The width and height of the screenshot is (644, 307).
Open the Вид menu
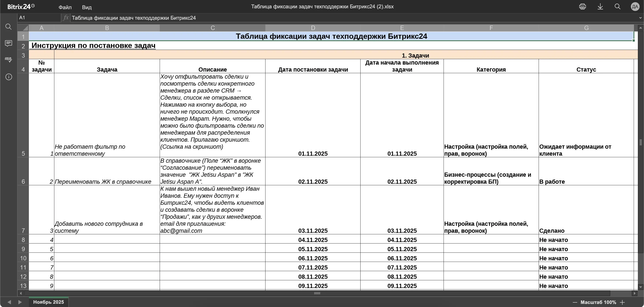pyautogui.click(x=87, y=7)
